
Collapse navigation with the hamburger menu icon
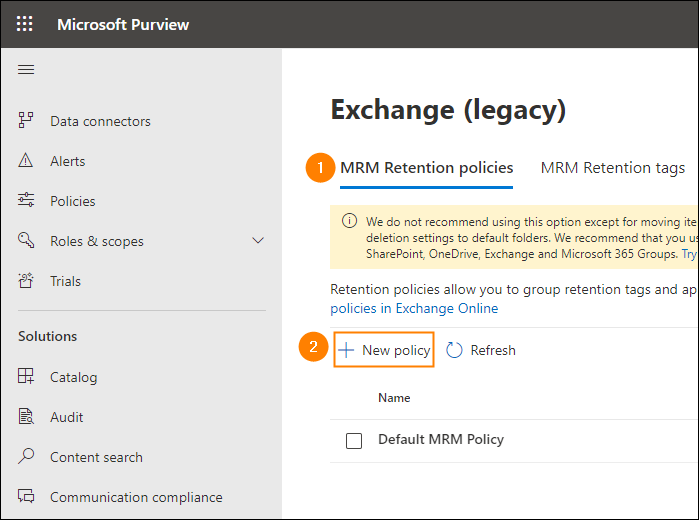26,70
